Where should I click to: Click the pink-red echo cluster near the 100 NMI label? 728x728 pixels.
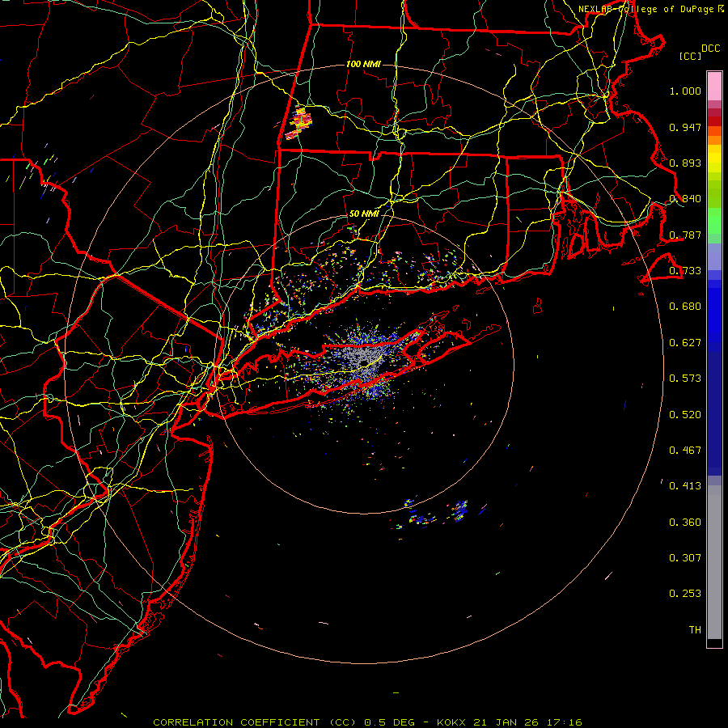click(298, 123)
